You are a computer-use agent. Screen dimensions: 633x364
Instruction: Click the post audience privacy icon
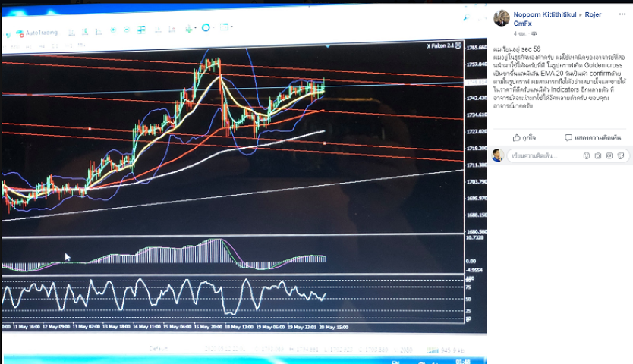point(534,33)
